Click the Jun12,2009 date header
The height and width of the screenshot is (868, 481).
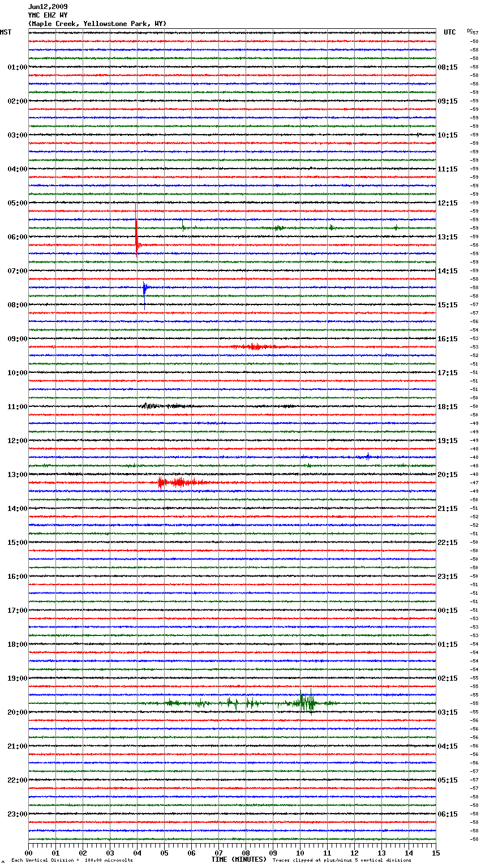click(48, 7)
